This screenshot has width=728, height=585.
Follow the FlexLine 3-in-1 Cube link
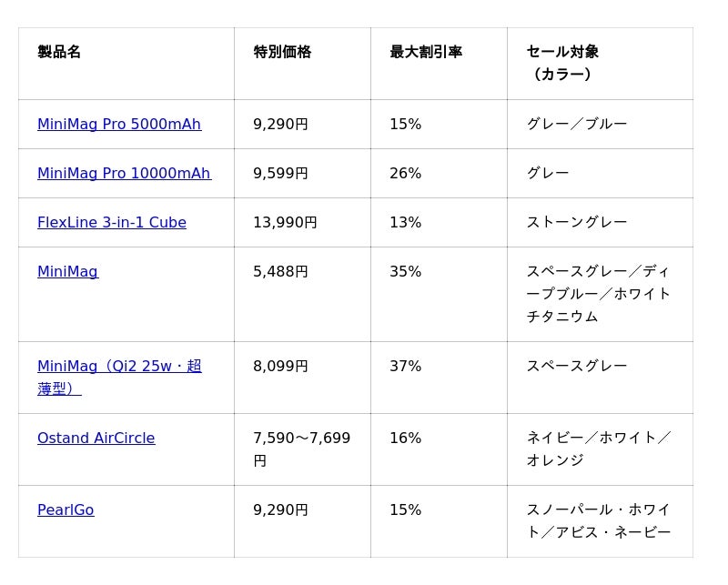(x=112, y=222)
